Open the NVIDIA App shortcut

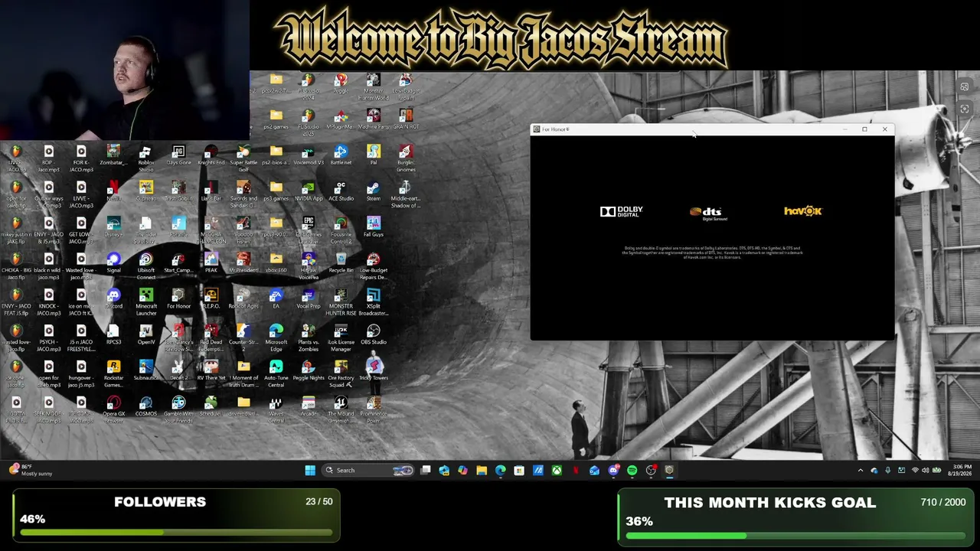[x=309, y=191]
